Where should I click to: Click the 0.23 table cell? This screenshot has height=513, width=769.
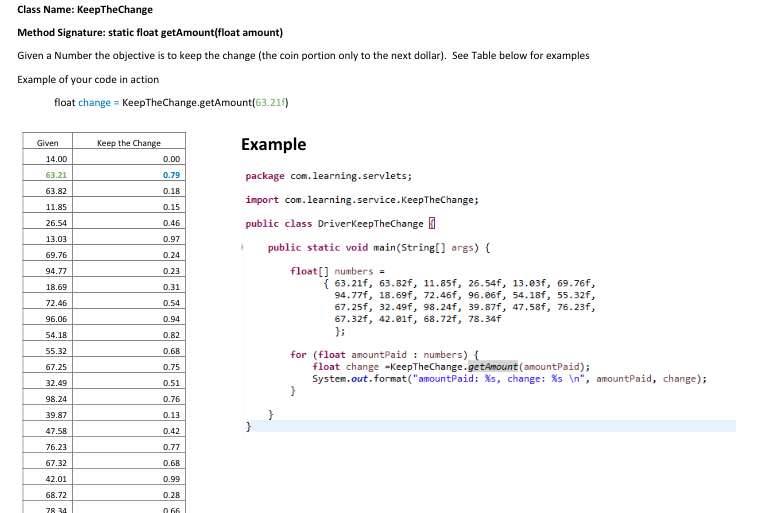point(129,271)
